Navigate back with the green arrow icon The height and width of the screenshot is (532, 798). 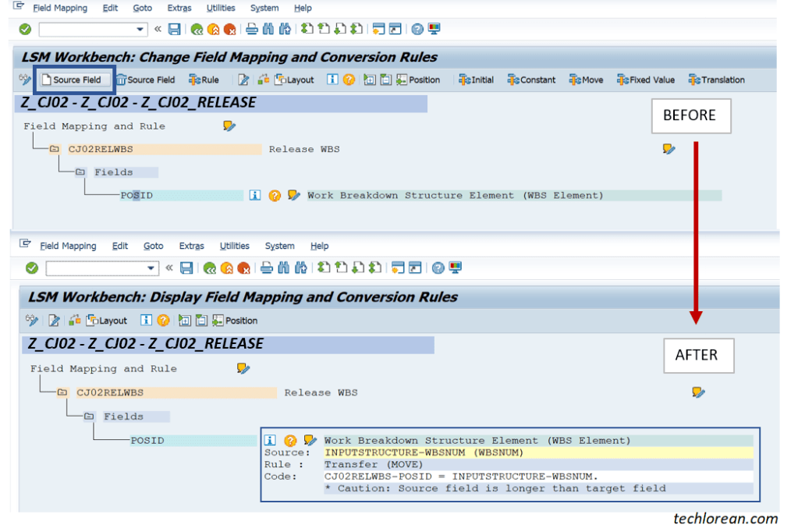198,28
